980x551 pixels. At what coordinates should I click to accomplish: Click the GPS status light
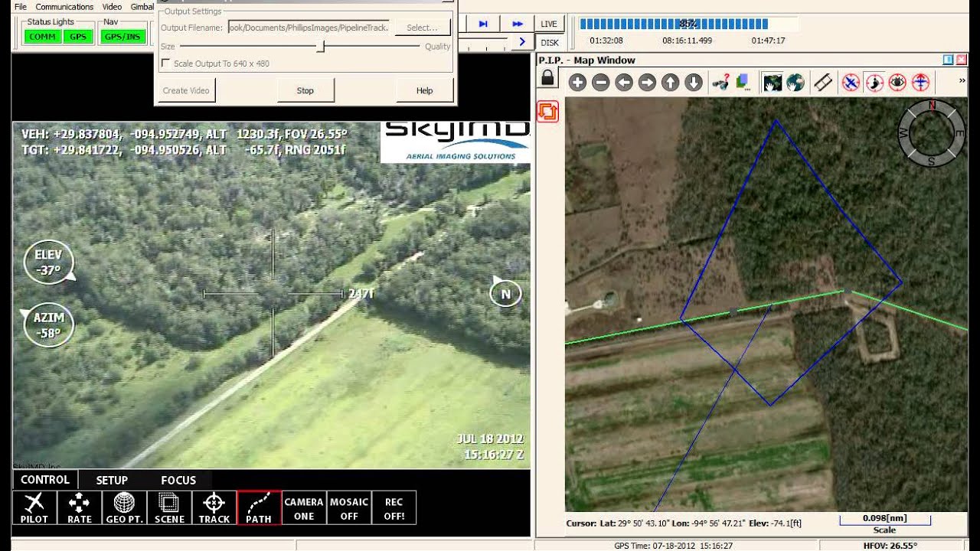pyautogui.click(x=78, y=36)
